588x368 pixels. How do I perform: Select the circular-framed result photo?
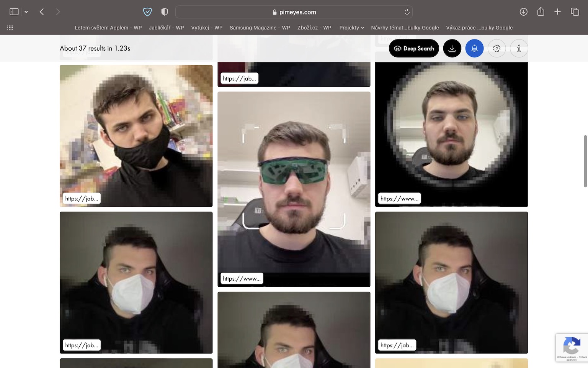(451, 134)
